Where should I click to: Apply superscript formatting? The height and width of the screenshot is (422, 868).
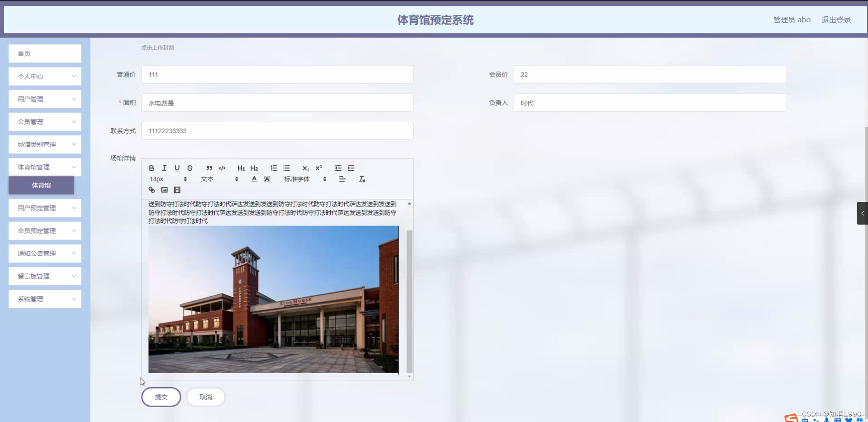point(319,168)
